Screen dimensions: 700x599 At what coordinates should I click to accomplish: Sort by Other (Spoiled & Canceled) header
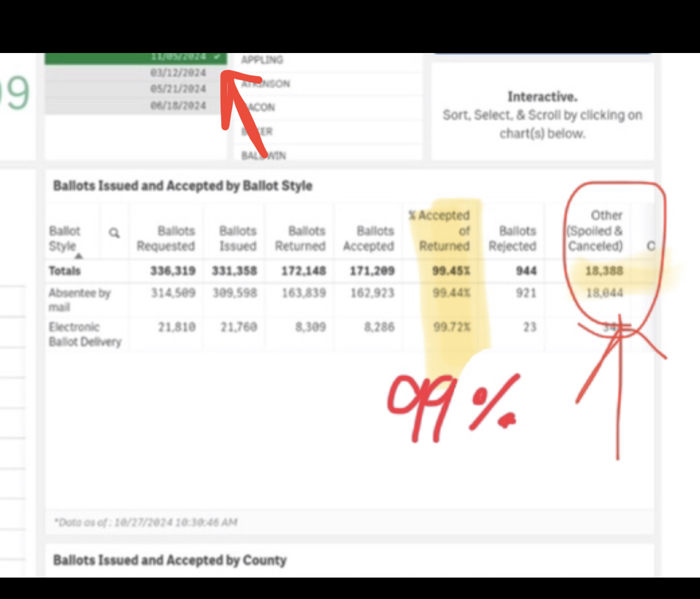(595, 231)
